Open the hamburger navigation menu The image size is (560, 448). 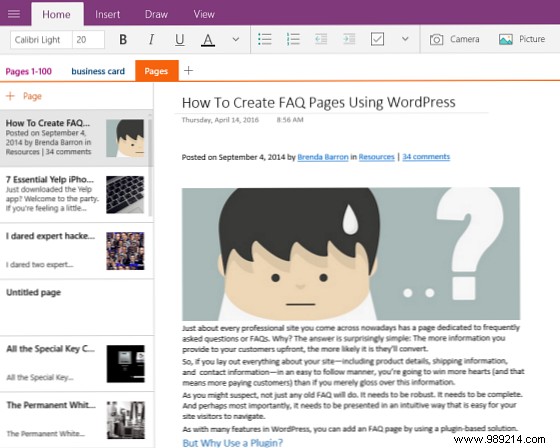(x=14, y=14)
